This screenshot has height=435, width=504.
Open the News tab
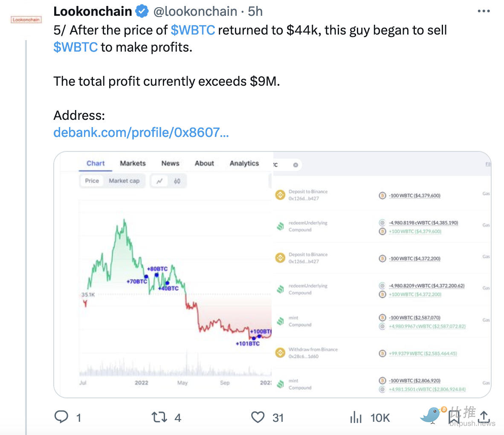[170, 163]
